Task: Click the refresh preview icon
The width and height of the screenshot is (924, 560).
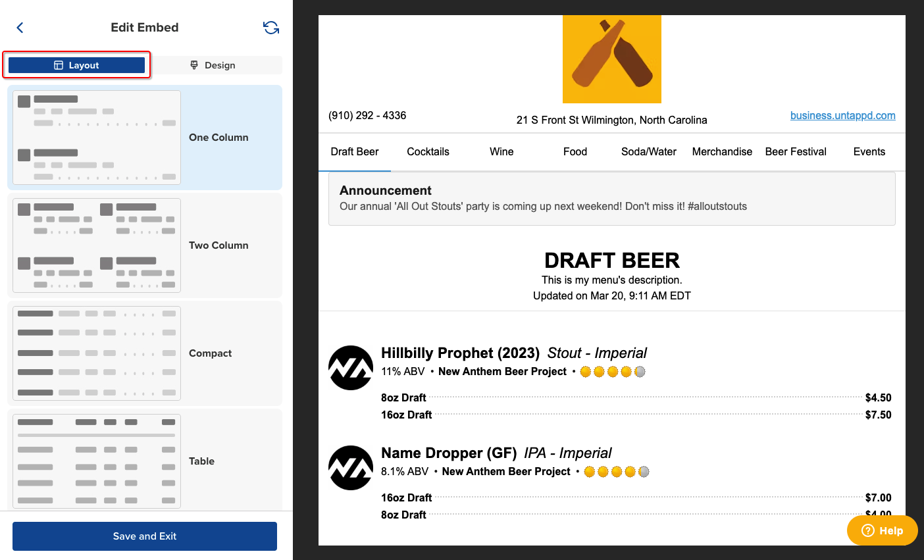Action: pos(271,27)
